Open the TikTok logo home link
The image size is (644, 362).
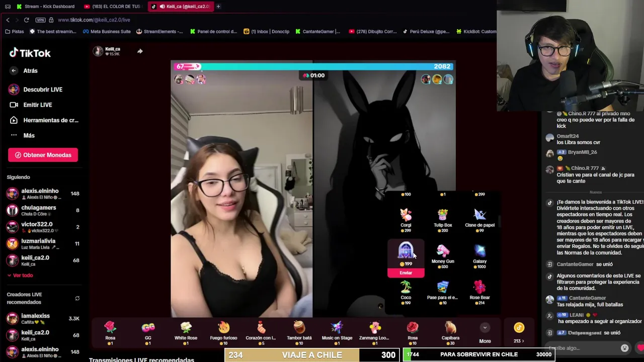point(30,53)
